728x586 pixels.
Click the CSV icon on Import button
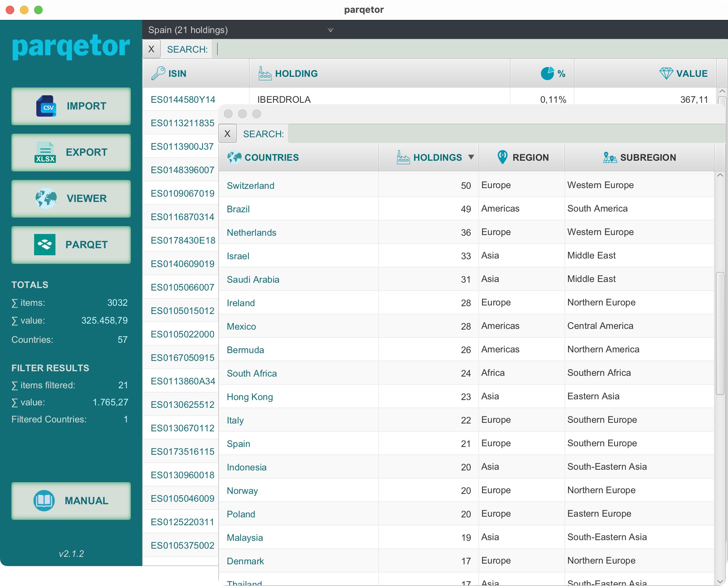point(46,106)
